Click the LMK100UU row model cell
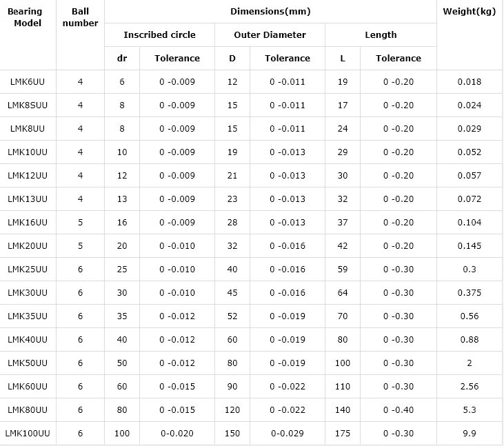Image resolution: width=504 pixels, height=446 pixels. (x=28, y=433)
